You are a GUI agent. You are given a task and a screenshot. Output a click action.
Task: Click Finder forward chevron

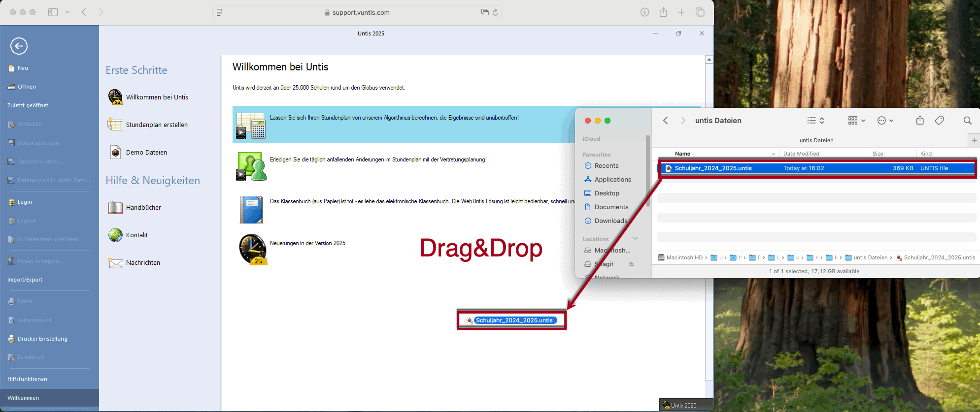click(x=683, y=121)
